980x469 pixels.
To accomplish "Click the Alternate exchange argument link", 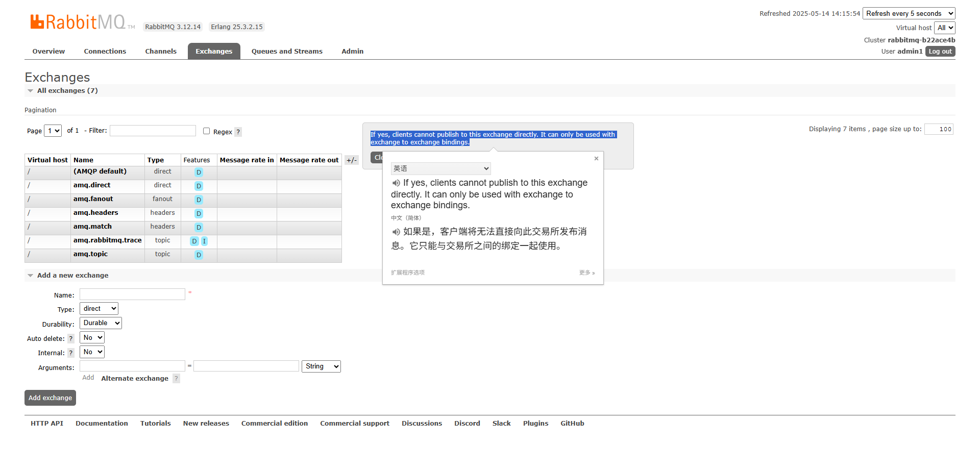I will click(x=135, y=379).
